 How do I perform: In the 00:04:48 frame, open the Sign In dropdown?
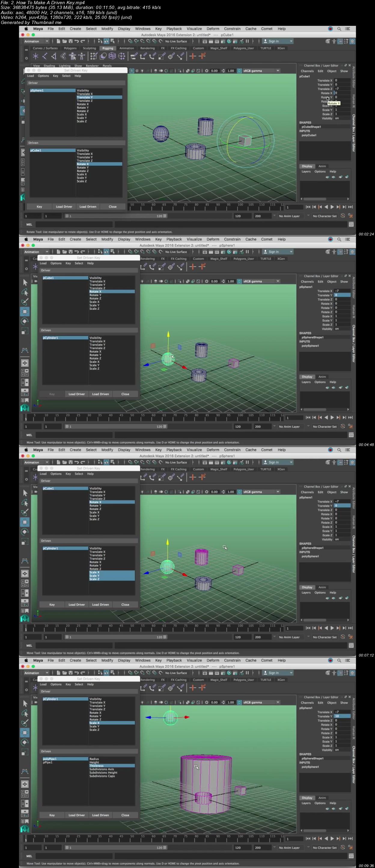click(x=278, y=252)
